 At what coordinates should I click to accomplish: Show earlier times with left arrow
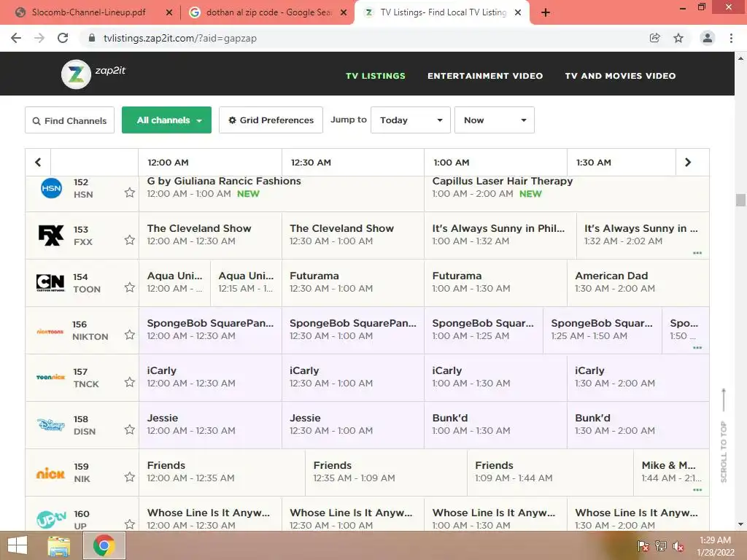(x=38, y=163)
